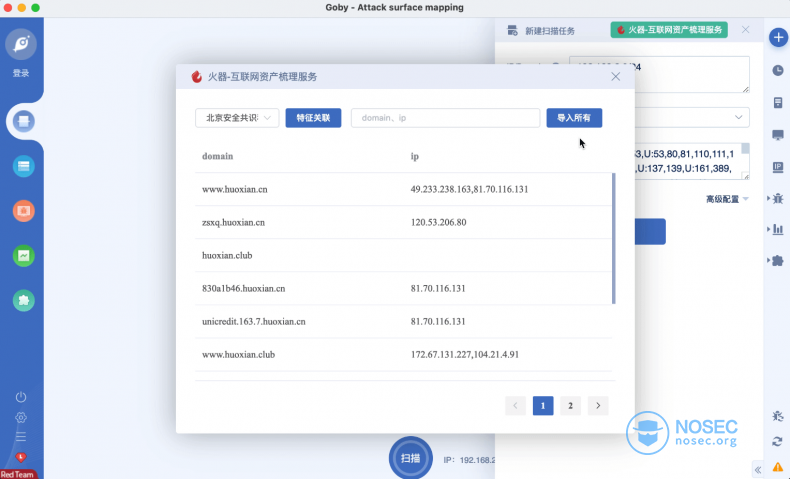The width and height of the screenshot is (790, 479).
Task: Expand the bug icon on right rail
Action: click(776, 198)
